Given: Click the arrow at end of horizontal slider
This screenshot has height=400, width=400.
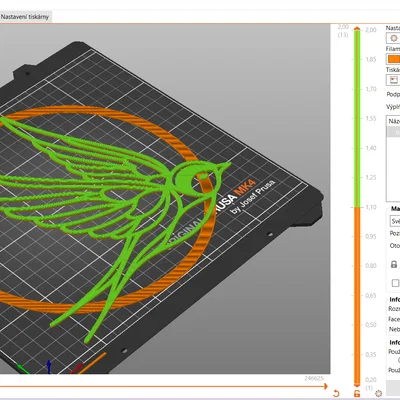Looking at the screenshot, I should [325, 386].
